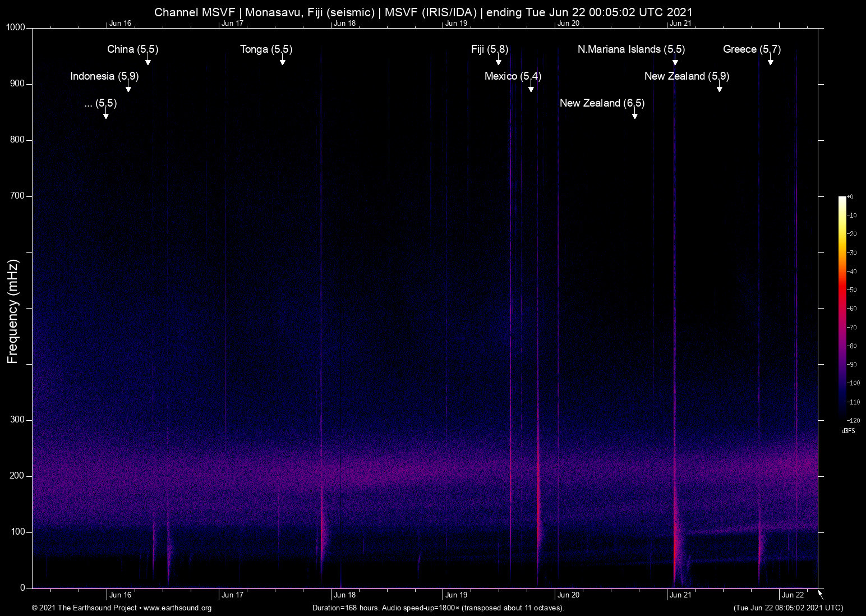Screen dimensions: 866x616
Task: Click the -80 value on the color scale
Action: pos(851,346)
